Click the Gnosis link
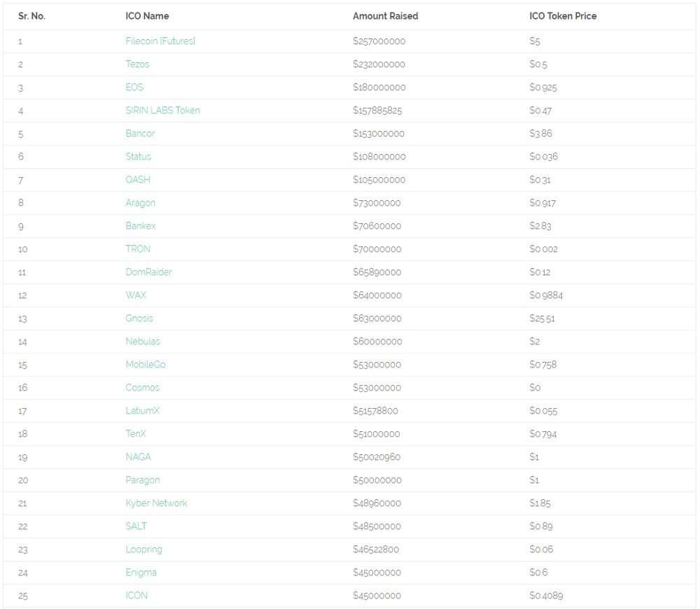700x609 pixels. coord(139,318)
